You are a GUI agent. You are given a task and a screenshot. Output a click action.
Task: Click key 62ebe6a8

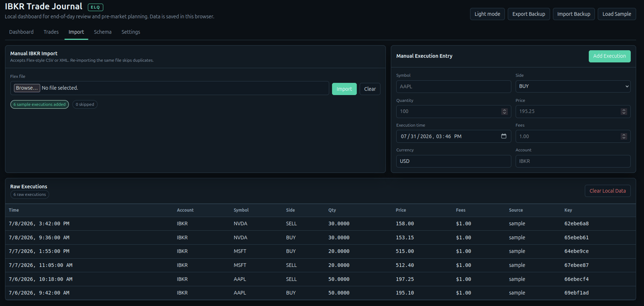[577, 223]
